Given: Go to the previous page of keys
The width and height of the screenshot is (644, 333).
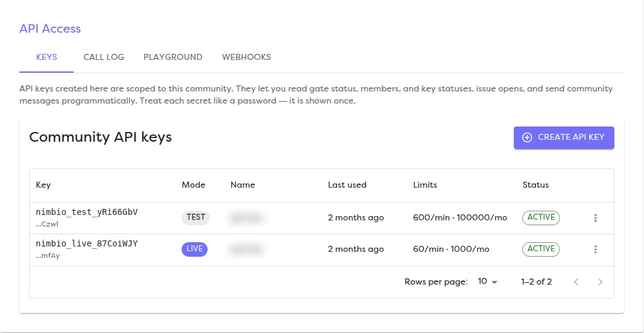Looking at the screenshot, I should click(x=576, y=282).
